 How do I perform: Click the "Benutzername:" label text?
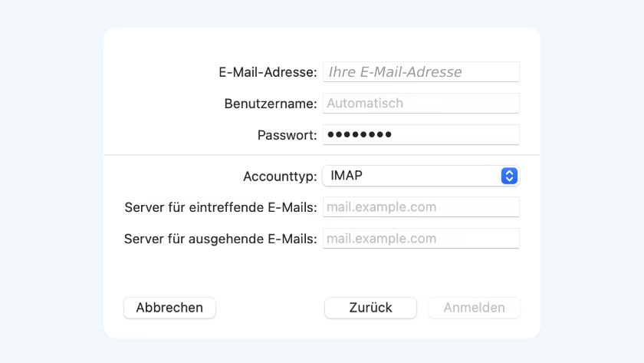[271, 104]
